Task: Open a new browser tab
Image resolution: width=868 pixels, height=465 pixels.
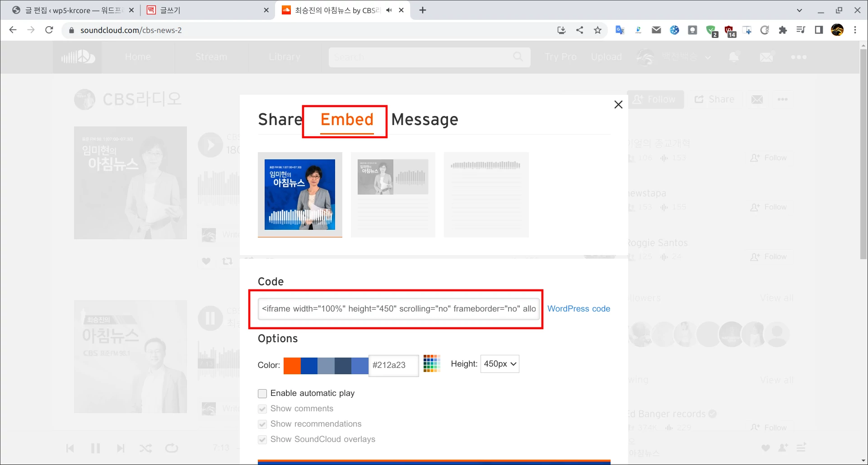Action: pos(423,10)
